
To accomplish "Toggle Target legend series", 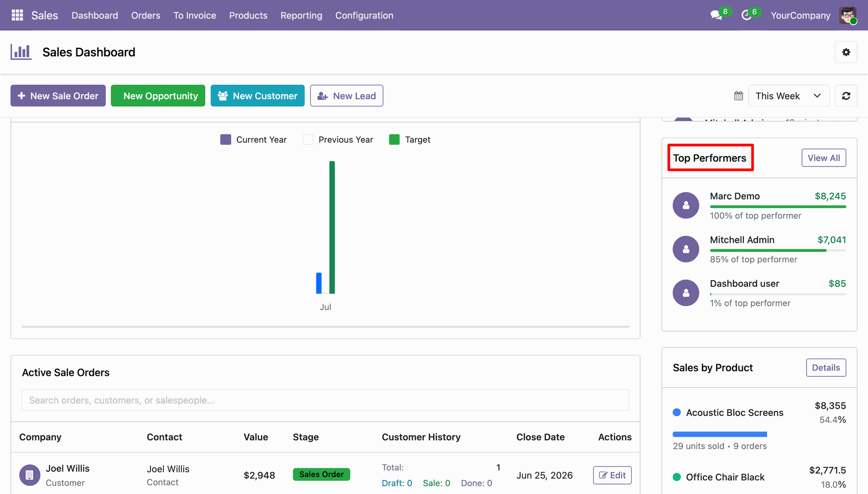I will click(x=410, y=139).
